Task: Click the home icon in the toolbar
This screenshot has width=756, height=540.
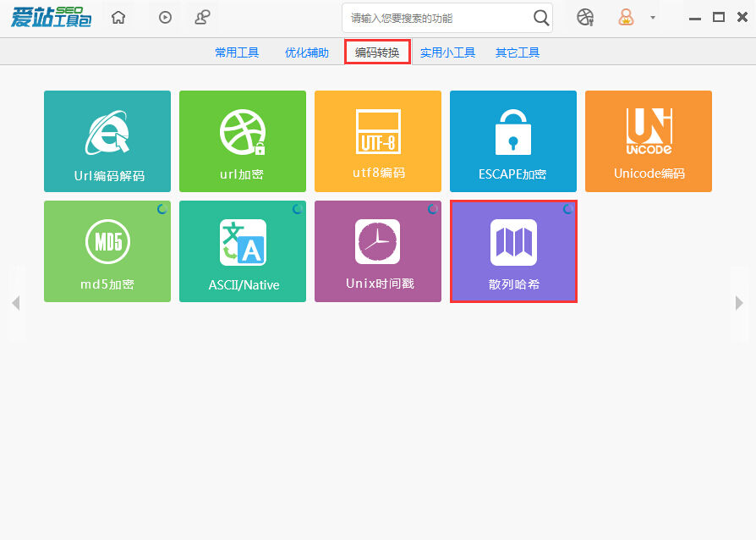Action: click(x=118, y=17)
